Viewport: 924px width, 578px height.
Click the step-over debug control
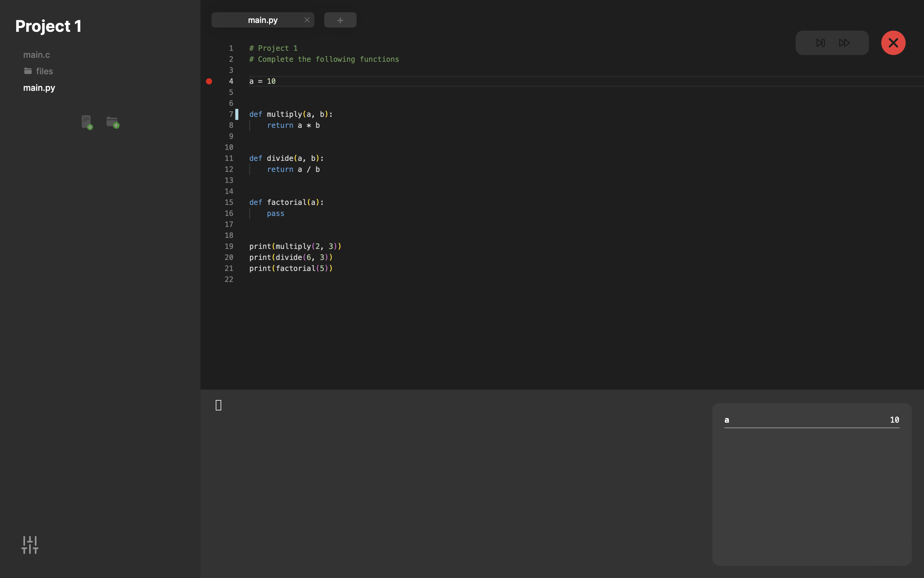pyautogui.click(x=820, y=43)
